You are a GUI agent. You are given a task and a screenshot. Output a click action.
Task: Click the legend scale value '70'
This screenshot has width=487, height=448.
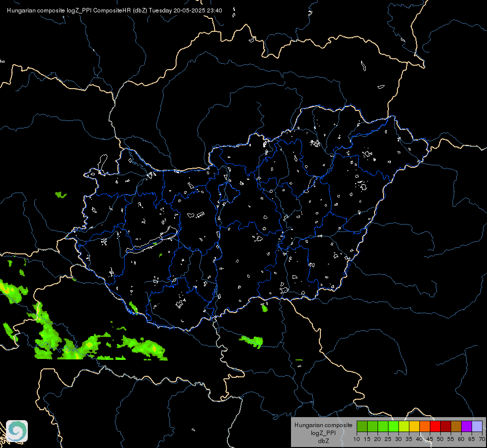tap(482, 440)
